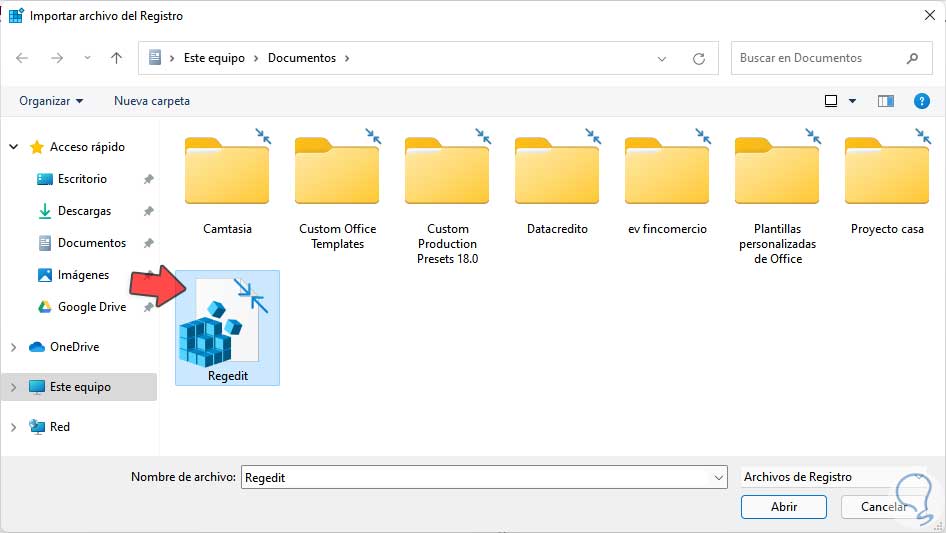This screenshot has height=533, width=946.
Task: Open the Custom Production Presets 18.0 folder
Action: (x=447, y=196)
